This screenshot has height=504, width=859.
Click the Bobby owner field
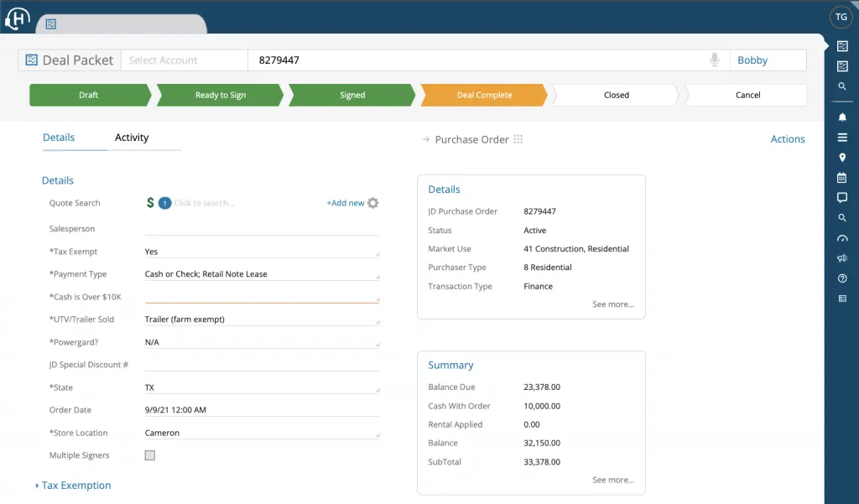[768, 60]
